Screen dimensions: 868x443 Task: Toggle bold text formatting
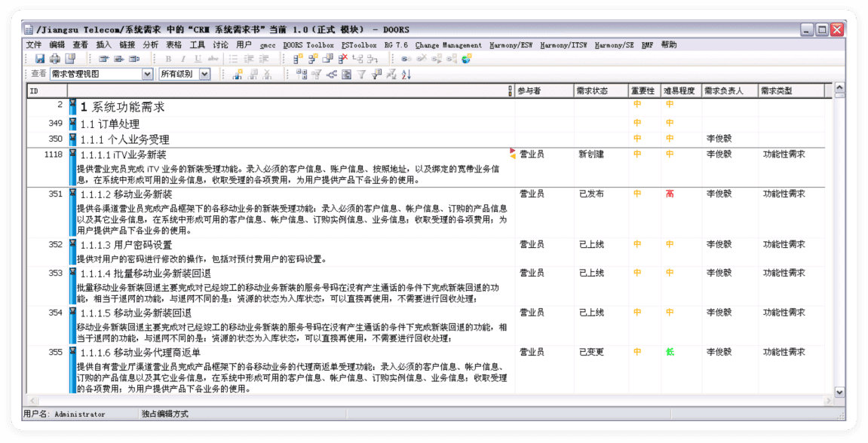168,58
